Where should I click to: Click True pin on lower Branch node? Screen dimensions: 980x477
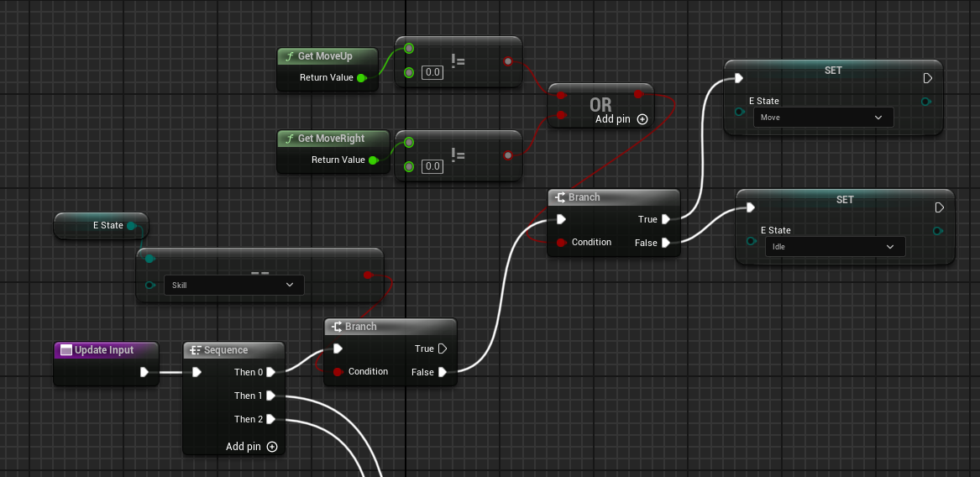pyautogui.click(x=443, y=349)
